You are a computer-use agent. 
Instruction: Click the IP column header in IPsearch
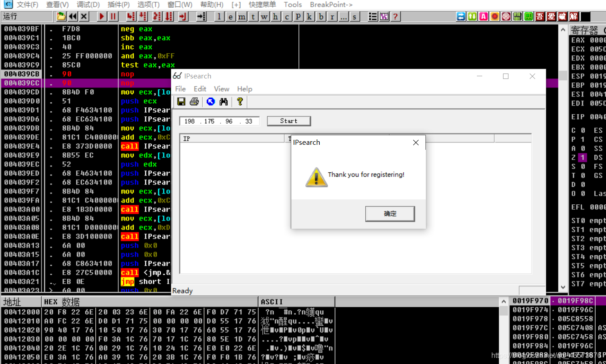click(233, 138)
